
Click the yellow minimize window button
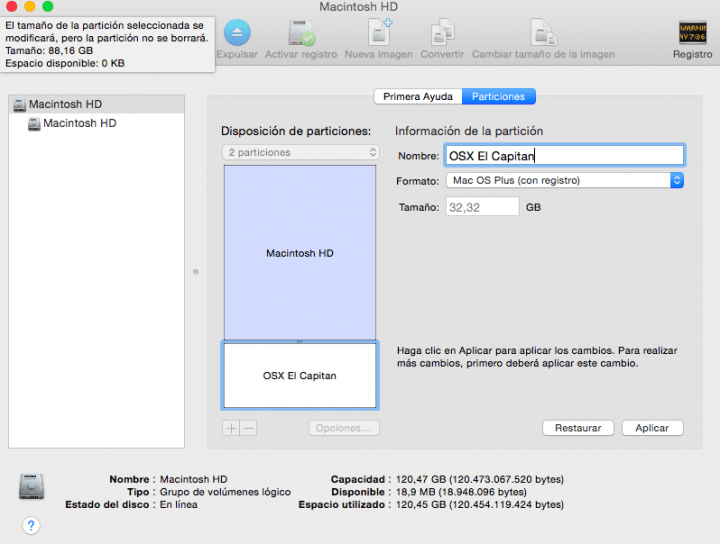click(x=29, y=6)
